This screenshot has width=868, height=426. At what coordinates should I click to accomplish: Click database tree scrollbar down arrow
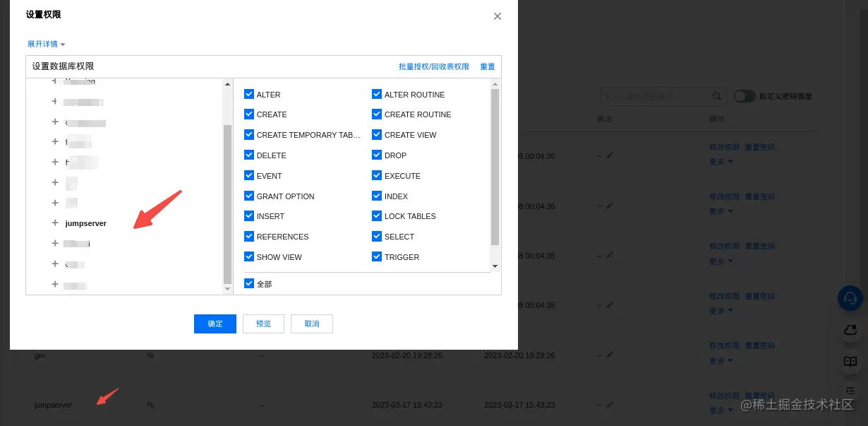[227, 288]
